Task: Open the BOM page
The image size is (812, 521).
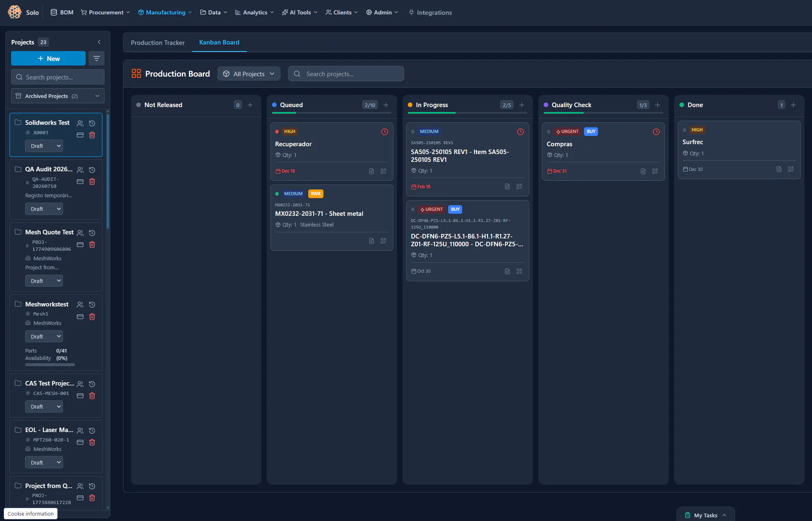Action: [62, 12]
